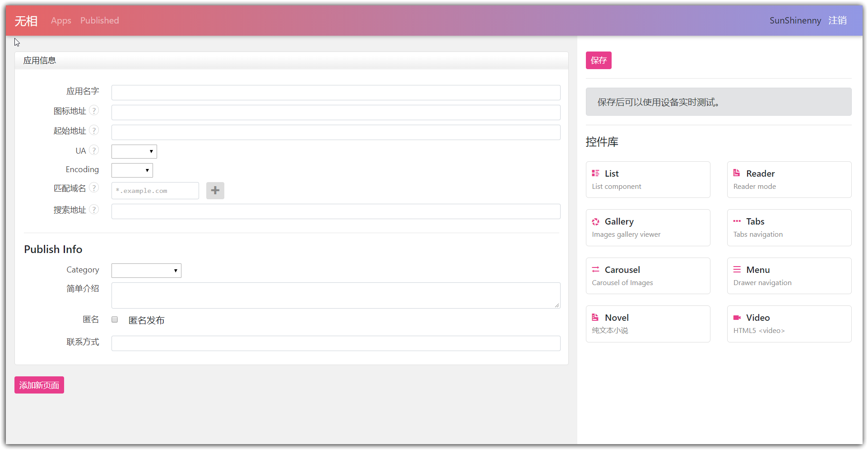
Task: Open the Category dropdown
Action: point(146,271)
